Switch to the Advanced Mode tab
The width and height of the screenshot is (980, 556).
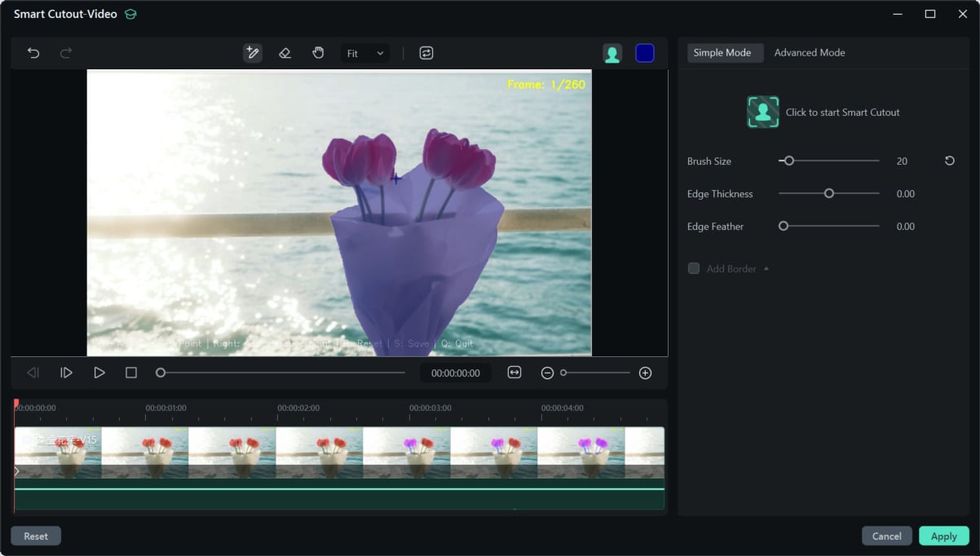pyautogui.click(x=809, y=53)
